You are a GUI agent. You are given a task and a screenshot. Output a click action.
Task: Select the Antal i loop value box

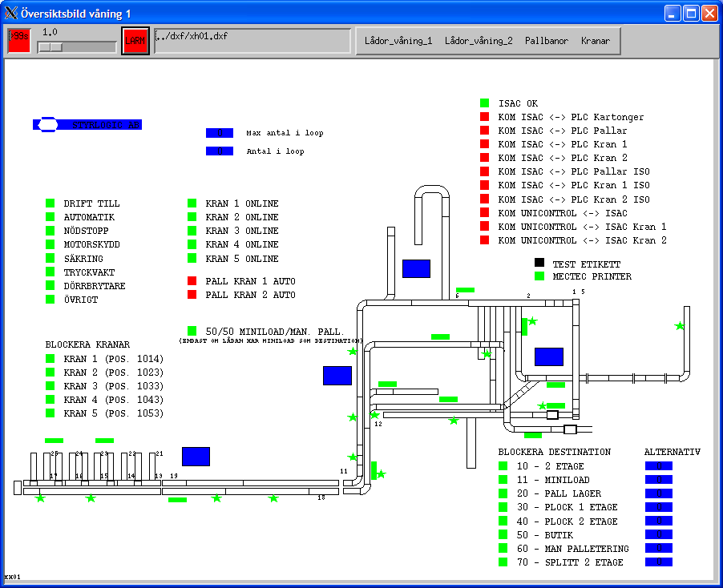coord(220,151)
